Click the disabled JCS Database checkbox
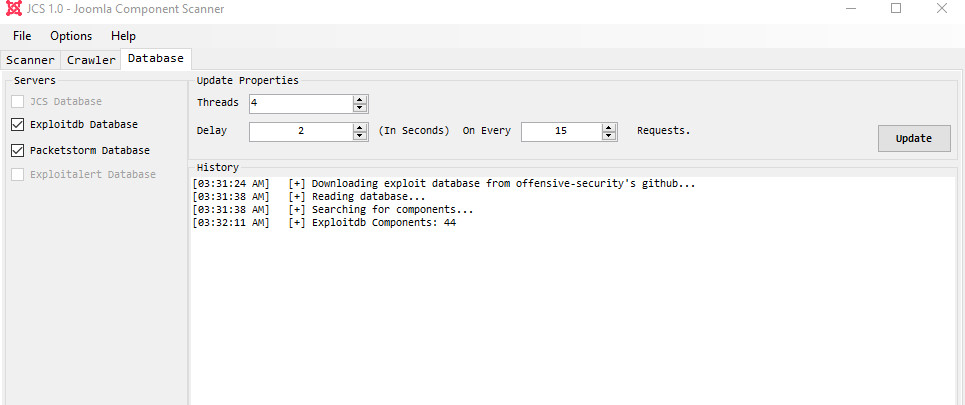 18,102
